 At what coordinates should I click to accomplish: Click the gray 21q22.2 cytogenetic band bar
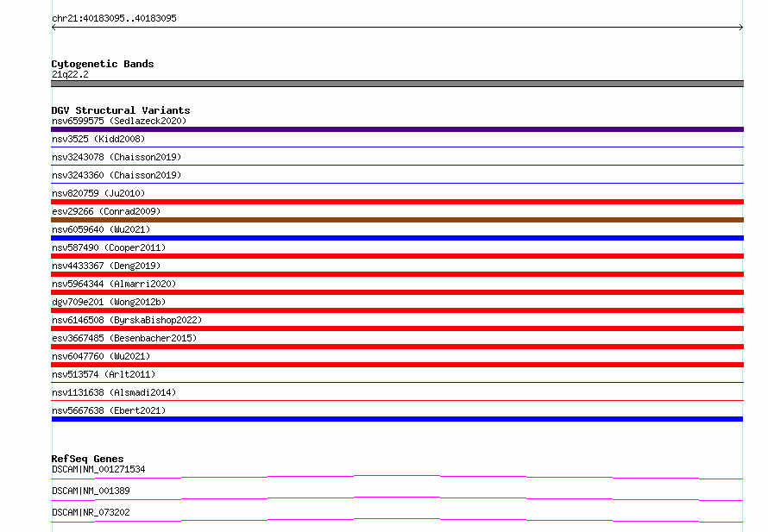click(397, 84)
